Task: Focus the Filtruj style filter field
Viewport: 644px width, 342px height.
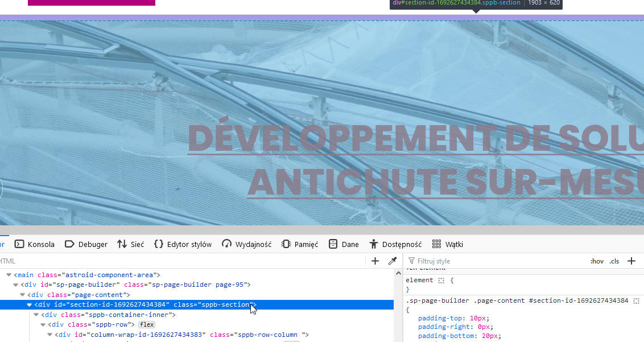Action: [495, 261]
